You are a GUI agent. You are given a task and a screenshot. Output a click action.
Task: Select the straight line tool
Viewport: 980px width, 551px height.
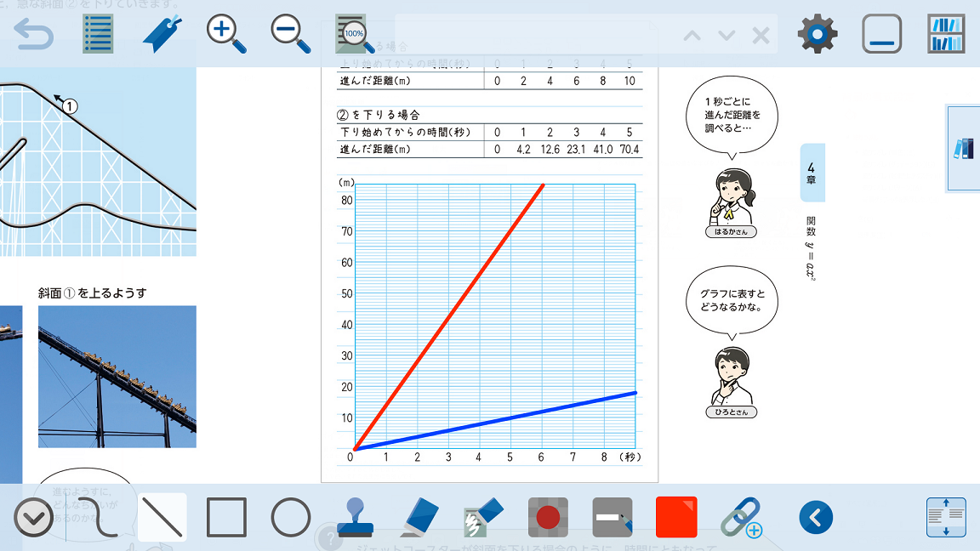[x=162, y=517]
